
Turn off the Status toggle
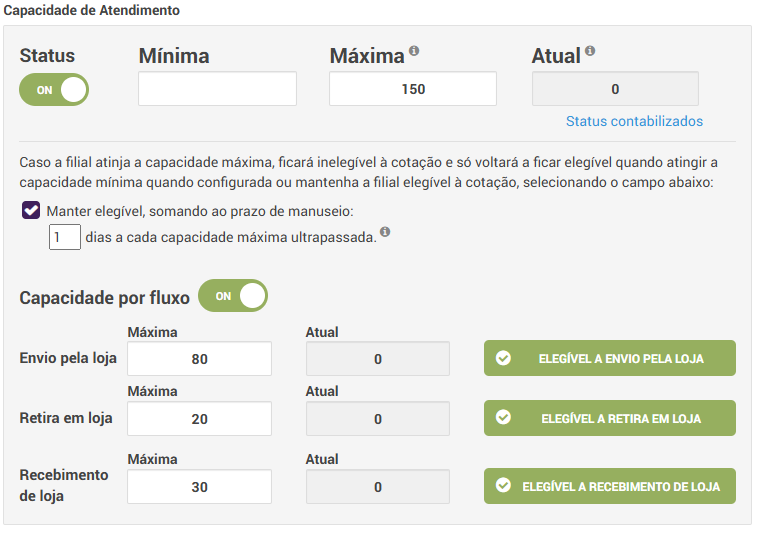54,89
